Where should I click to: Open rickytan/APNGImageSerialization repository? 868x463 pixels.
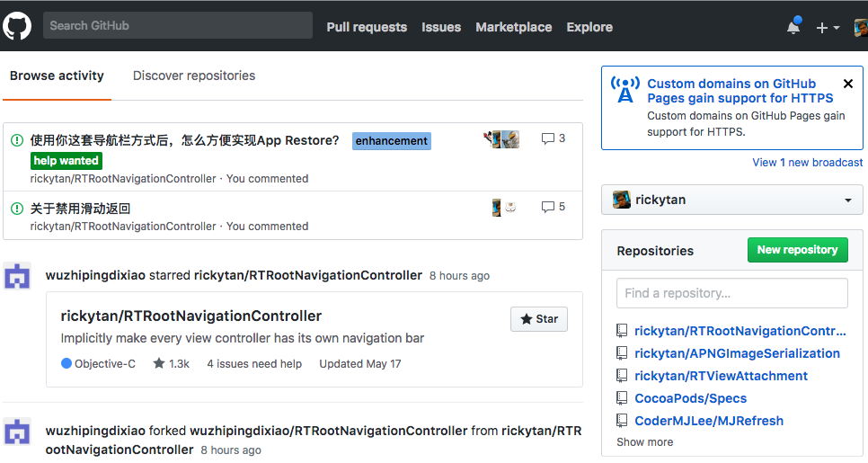[x=737, y=353]
